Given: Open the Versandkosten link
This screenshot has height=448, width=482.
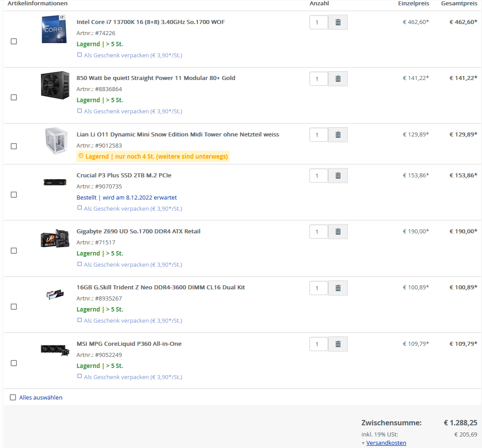Looking at the screenshot, I should point(386,443).
